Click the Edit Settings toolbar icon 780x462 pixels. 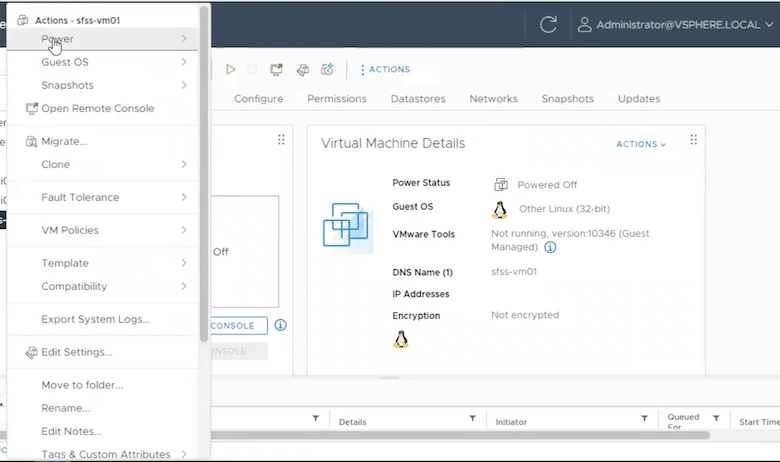pos(303,70)
